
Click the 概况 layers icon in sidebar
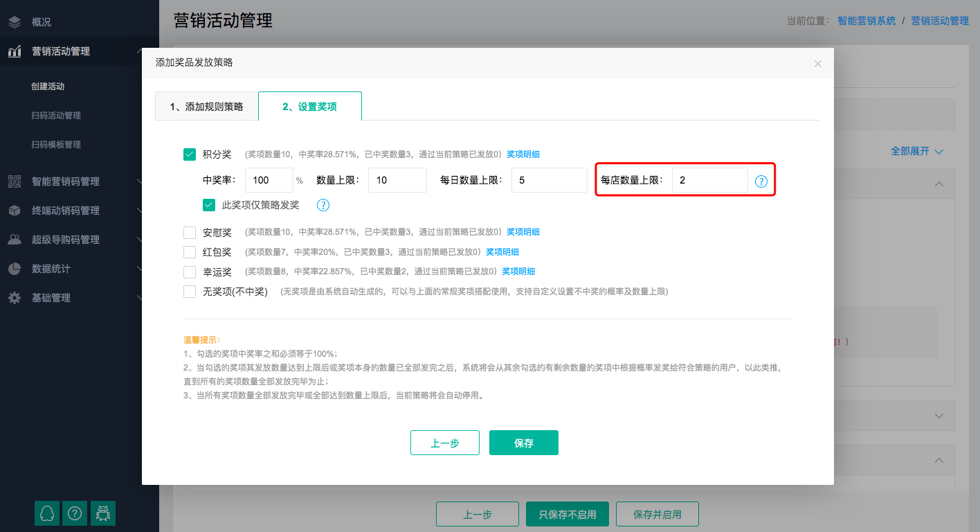(15, 22)
